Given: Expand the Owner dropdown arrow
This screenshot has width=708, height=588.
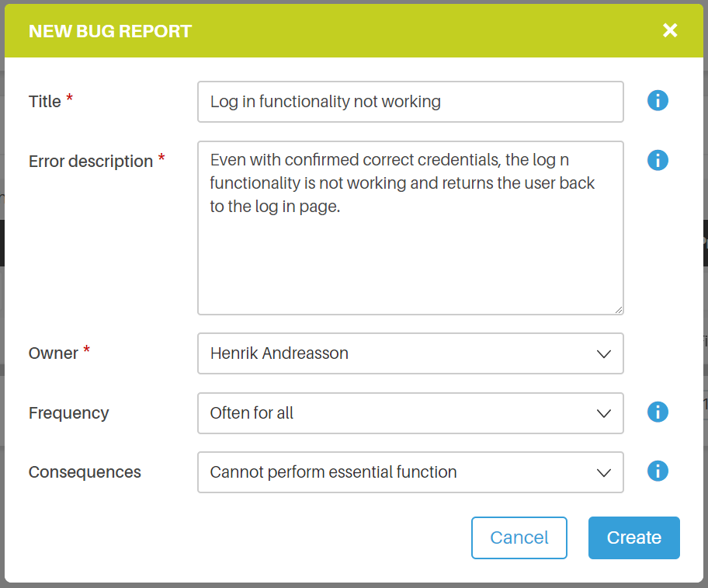Looking at the screenshot, I should pos(604,353).
